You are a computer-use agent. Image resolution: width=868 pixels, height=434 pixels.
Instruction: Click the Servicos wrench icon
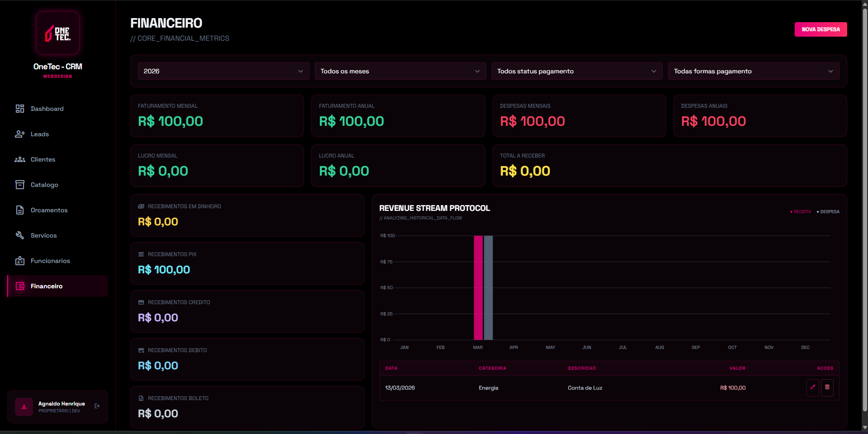(19, 235)
